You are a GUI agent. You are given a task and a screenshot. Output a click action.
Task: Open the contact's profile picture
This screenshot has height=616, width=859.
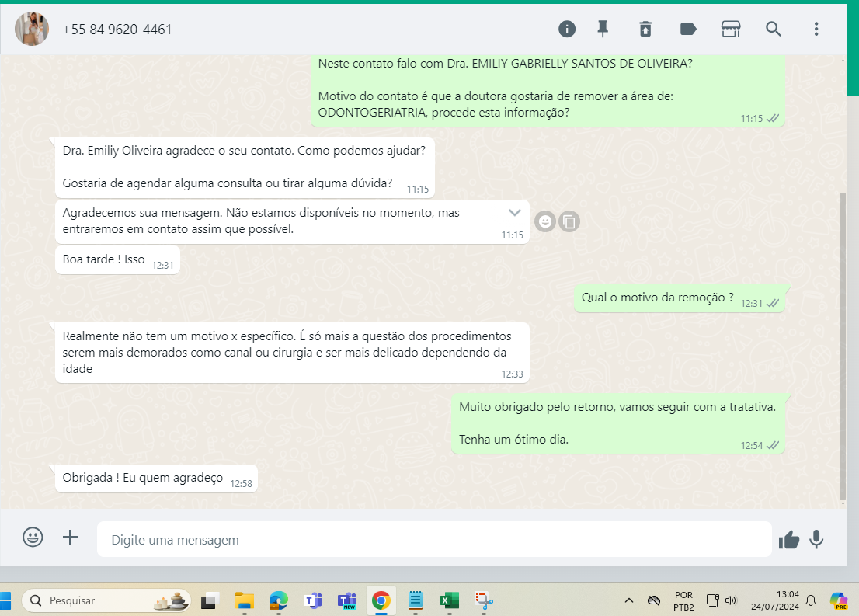click(x=32, y=29)
